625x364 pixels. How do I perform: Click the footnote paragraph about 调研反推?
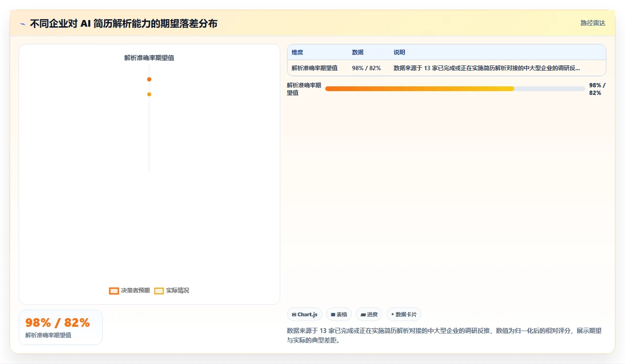point(444,336)
